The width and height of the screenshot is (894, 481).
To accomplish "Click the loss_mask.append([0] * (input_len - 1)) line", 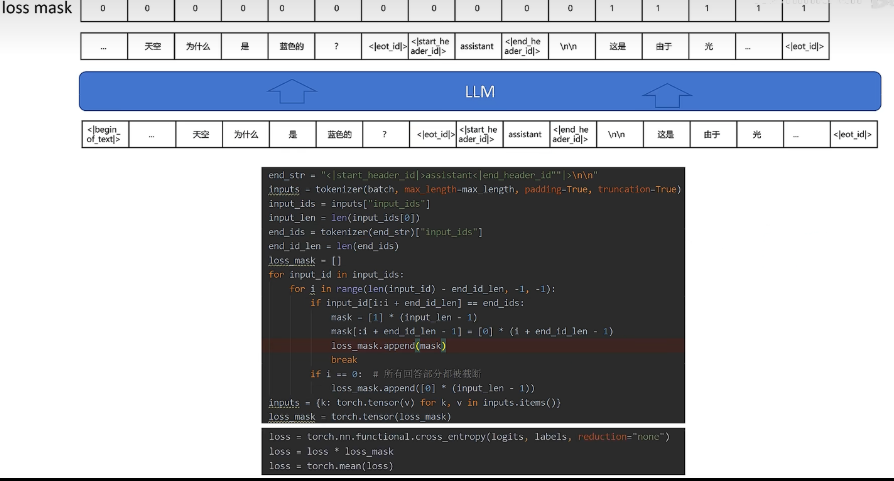I will pyautogui.click(x=433, y=388).
